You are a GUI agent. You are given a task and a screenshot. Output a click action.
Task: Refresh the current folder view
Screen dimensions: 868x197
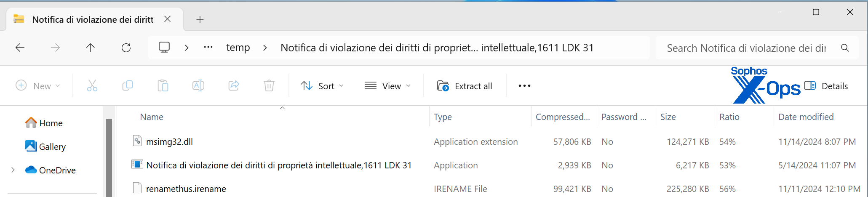(126, 48)
